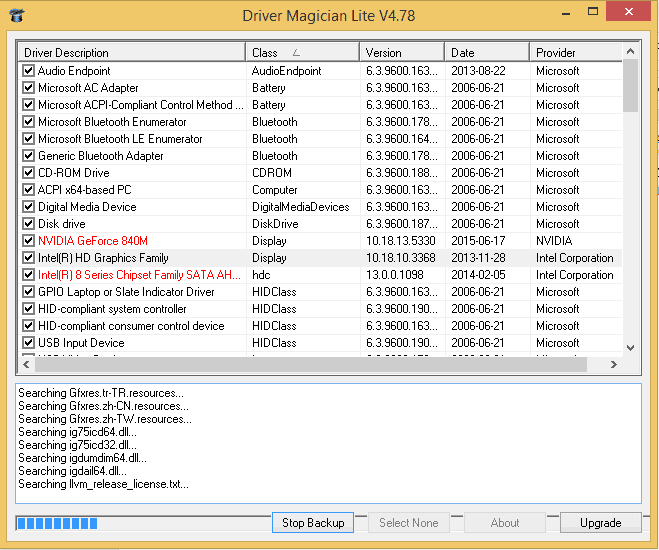This screenshot has width=659, height=550.
Task: Maximize the Driver Magician Lite window
Action: click(593, 12)
